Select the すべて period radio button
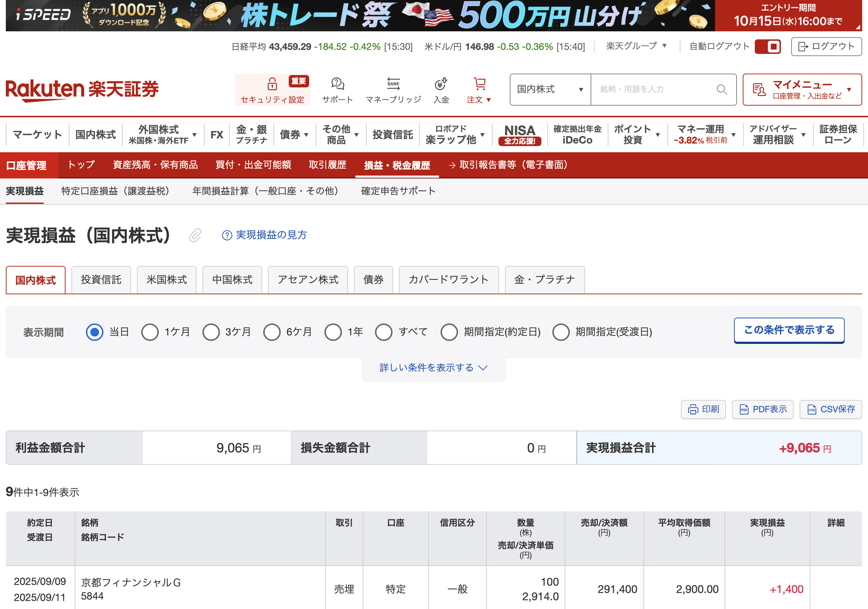868x609 pixels. (384, 332)
